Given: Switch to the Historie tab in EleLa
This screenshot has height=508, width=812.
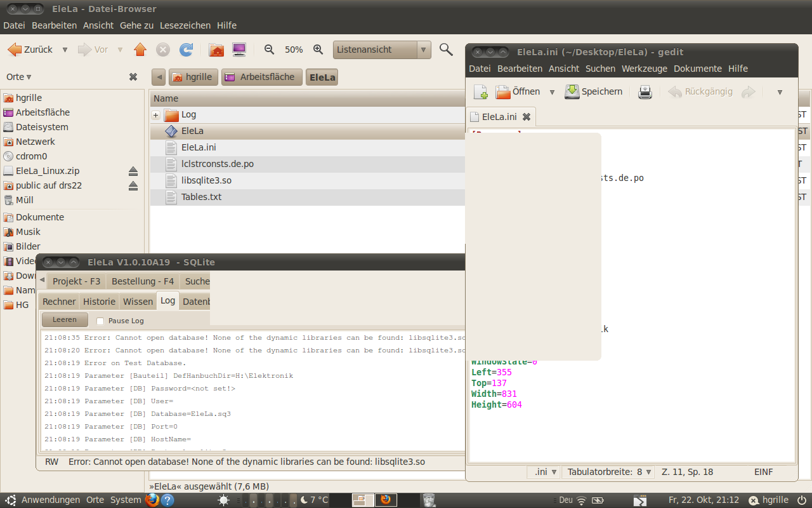Looking at the screenshot, I should point(100,302).
